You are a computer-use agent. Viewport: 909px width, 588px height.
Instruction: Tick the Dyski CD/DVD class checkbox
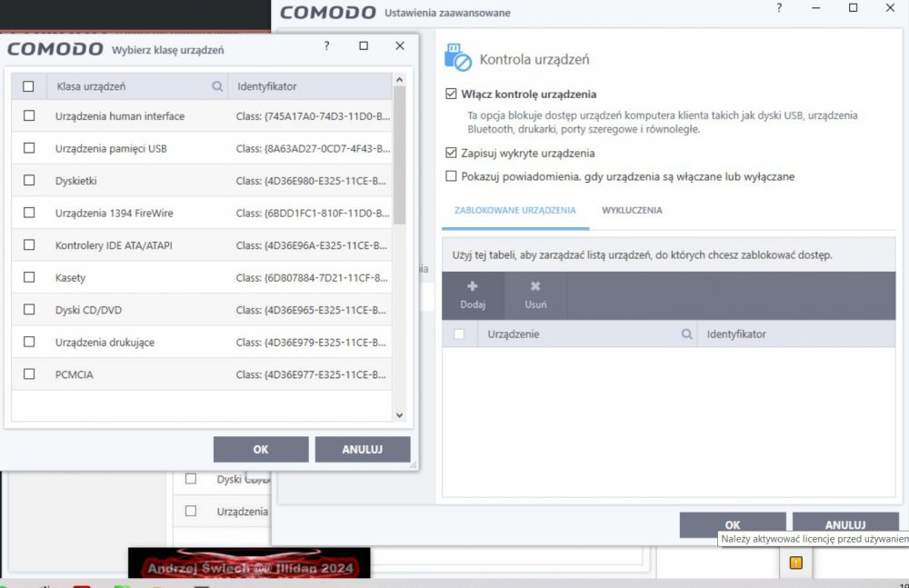29,310
